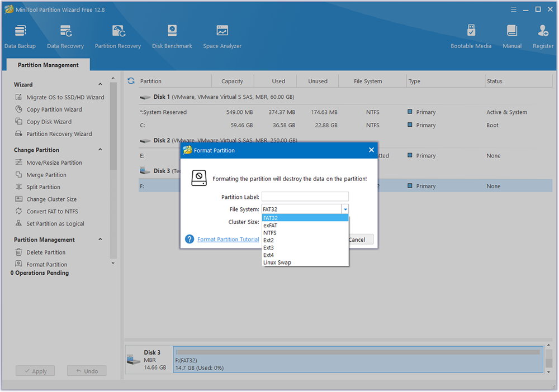The height and width of the screenshot is (392, 559).
Task: Sort by the Capacity column header
Action: tap(233, 81)
